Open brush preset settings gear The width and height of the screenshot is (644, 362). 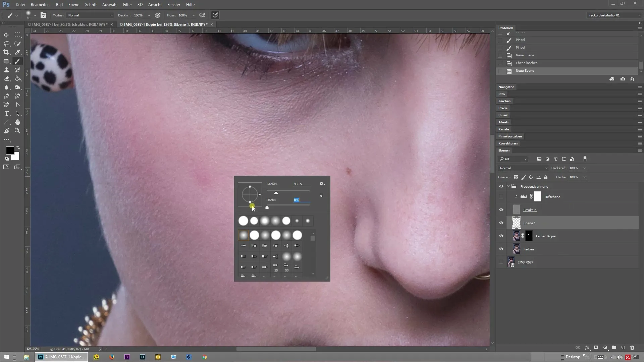click(322, 184)
